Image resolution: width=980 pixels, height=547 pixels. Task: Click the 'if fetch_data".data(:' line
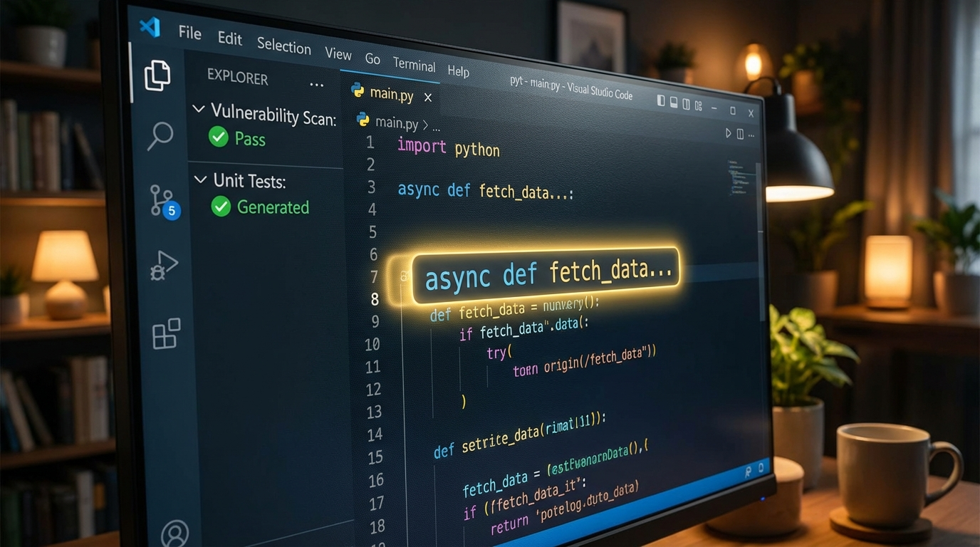click(x=524, y=328)
